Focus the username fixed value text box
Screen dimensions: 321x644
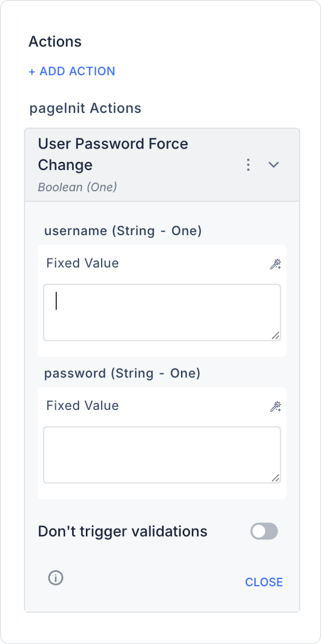click(162, 312)
